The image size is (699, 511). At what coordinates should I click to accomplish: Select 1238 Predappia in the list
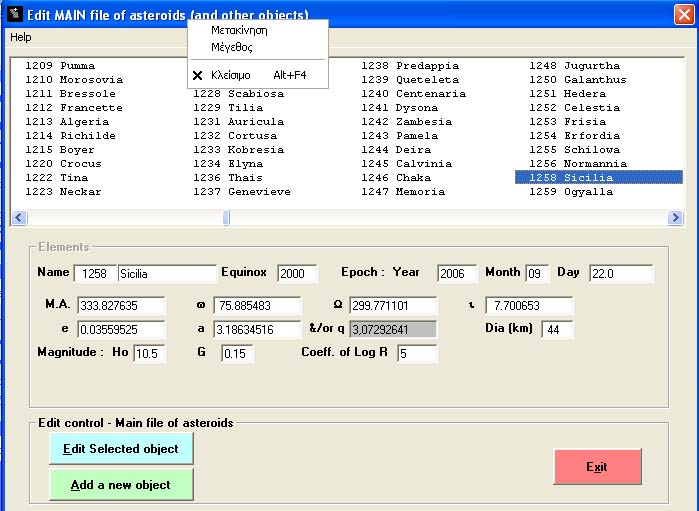(410, 66)
